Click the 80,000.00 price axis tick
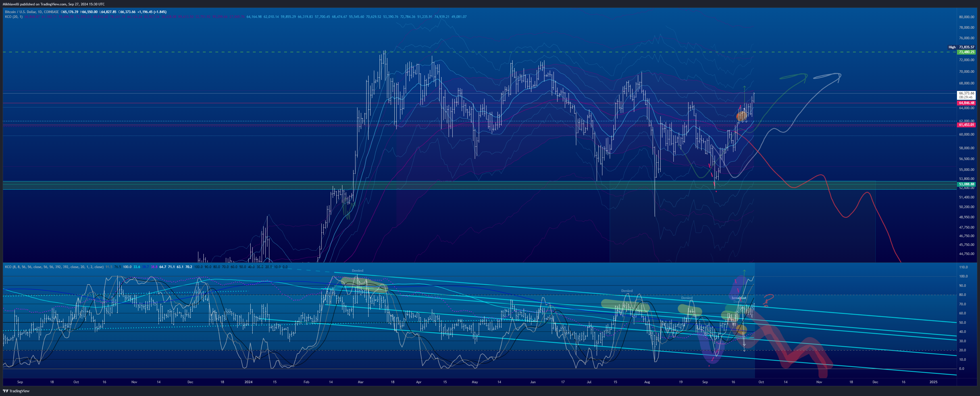980x396 pixels. pos(967,17)
